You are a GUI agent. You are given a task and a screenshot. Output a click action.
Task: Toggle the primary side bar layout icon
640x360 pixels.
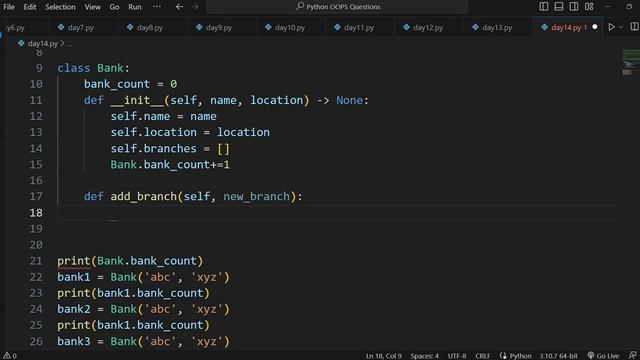[544, 7]
